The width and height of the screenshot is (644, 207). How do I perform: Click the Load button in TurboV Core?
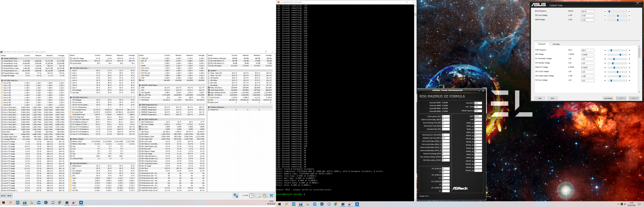coord(540,98)
